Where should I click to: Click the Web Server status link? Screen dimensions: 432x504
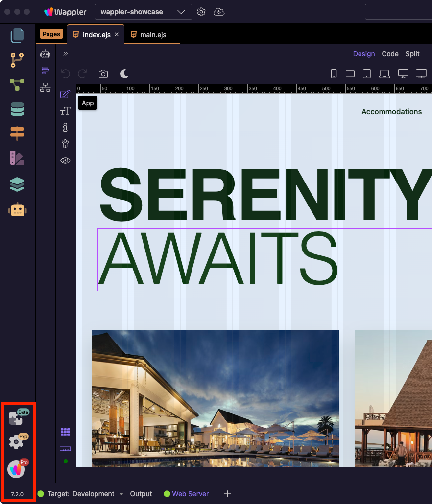click(190, 494)
